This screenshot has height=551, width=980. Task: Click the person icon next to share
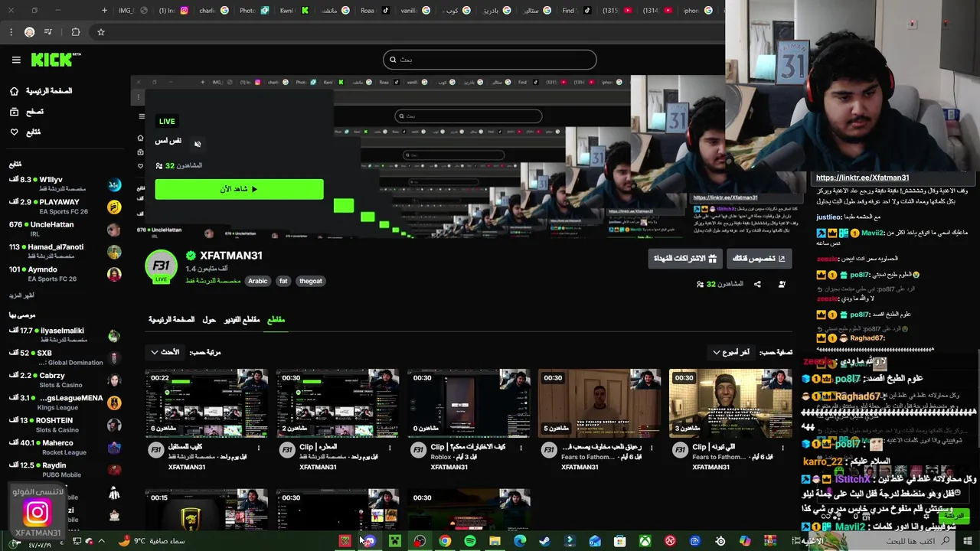pyautogui.click(x=782, y=284)
